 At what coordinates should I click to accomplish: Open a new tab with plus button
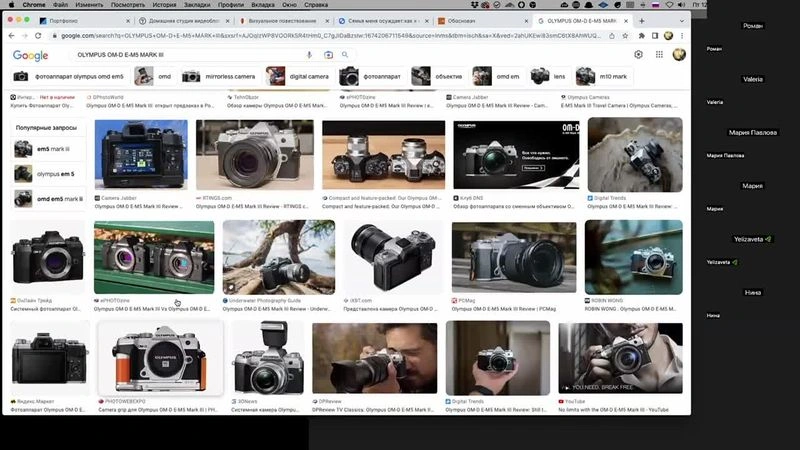coord(641,21)
